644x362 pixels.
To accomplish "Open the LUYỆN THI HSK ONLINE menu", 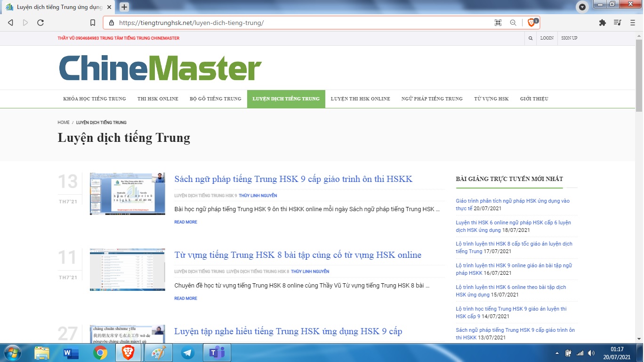I will pos(361,99).
